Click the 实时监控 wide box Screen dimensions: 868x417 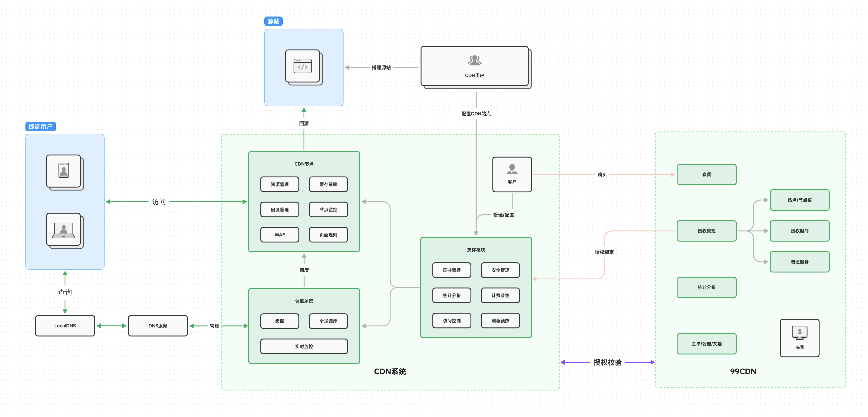304,346
